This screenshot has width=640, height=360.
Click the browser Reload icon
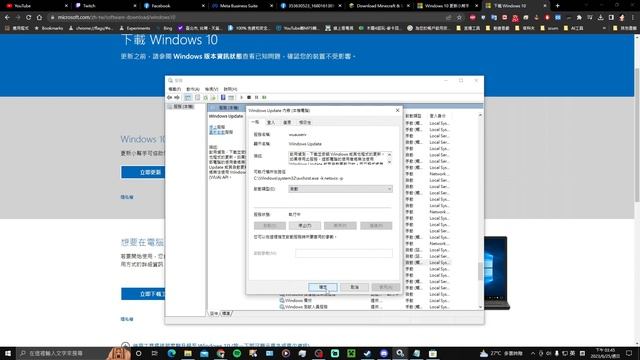28,18
